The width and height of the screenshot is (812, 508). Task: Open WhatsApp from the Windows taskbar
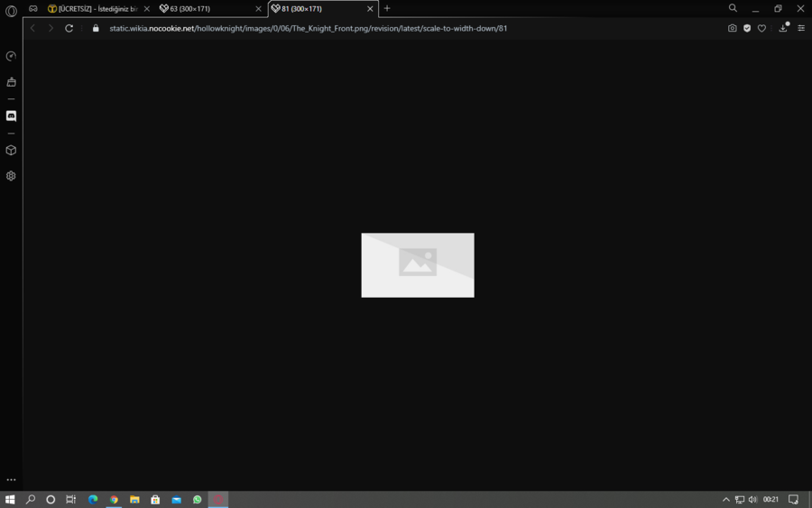coord(198,500)
